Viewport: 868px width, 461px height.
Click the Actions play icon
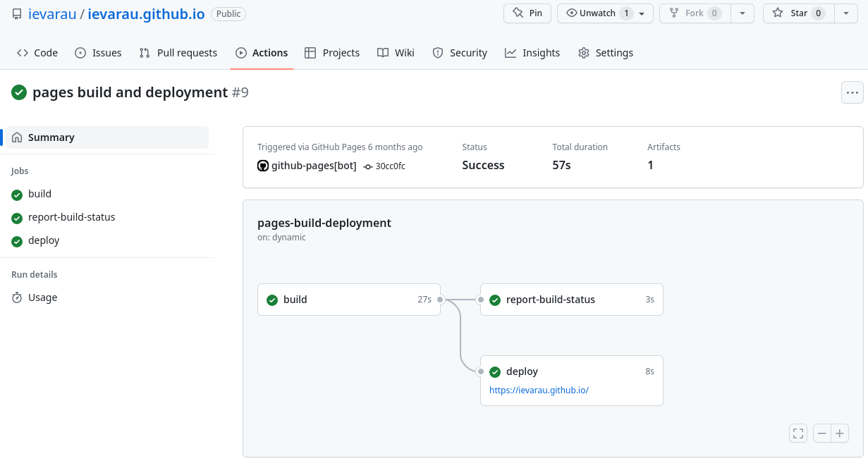coord(241,53)
